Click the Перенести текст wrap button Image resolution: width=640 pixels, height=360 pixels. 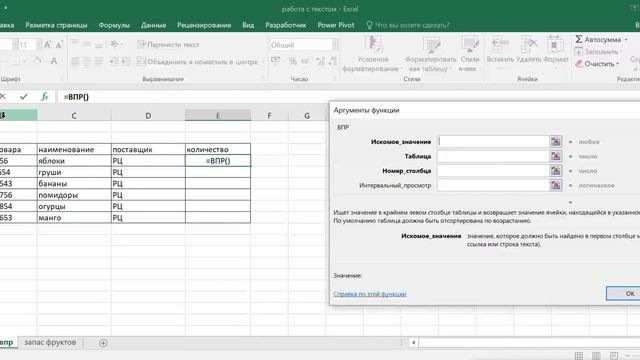click(x=168, y=44)
